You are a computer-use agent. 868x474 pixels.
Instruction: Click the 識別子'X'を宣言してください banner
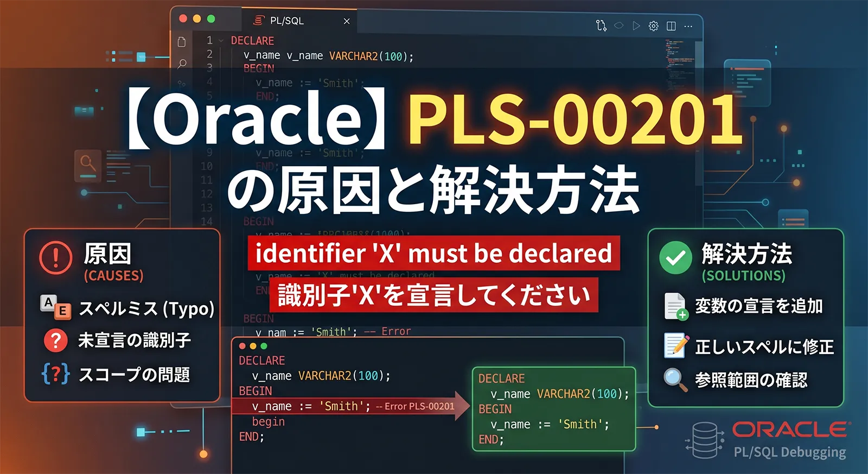point(433,295)
